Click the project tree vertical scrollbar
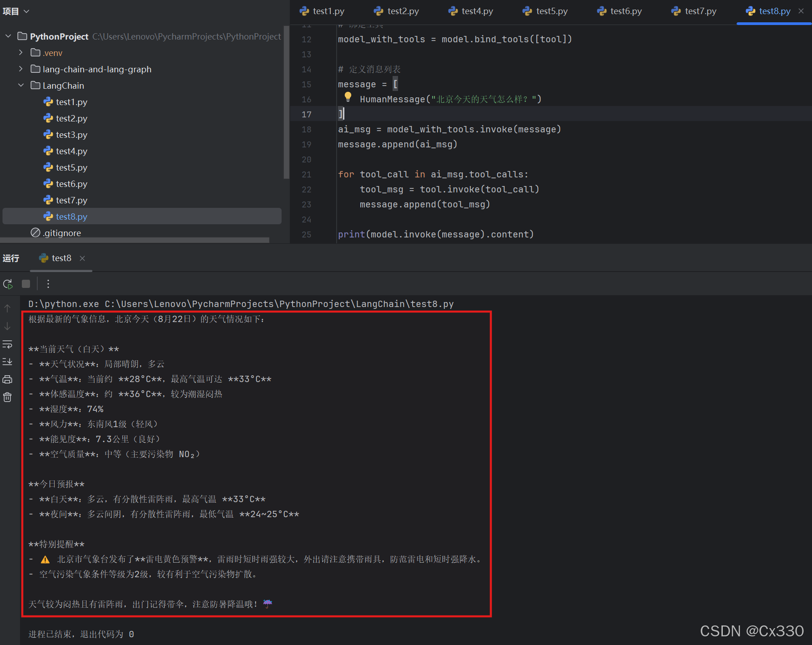 pos(286,103)
